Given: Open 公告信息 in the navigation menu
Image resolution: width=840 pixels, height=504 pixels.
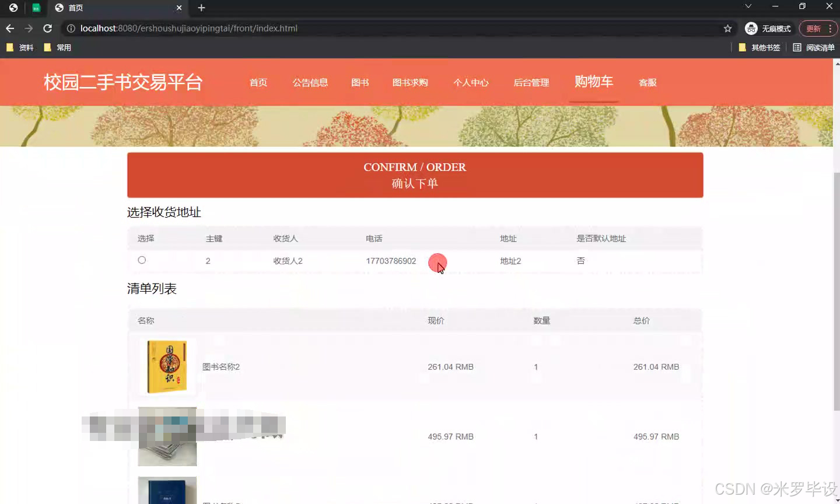Looking at the screenshot, I should 310,82.
